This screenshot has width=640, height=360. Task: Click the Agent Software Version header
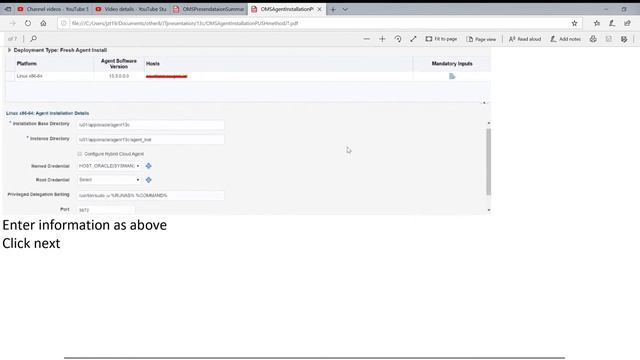point(119,64)
